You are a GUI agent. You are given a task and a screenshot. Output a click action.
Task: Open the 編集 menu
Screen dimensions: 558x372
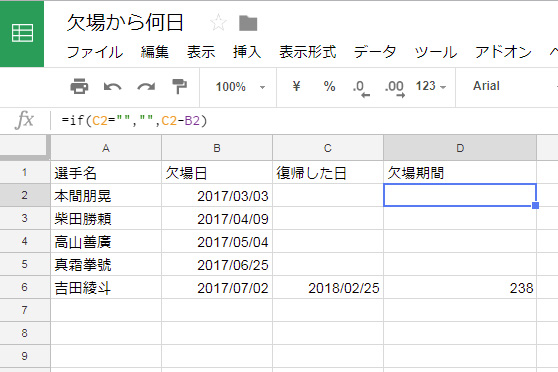pyautogui.click(x=154, y=52)
